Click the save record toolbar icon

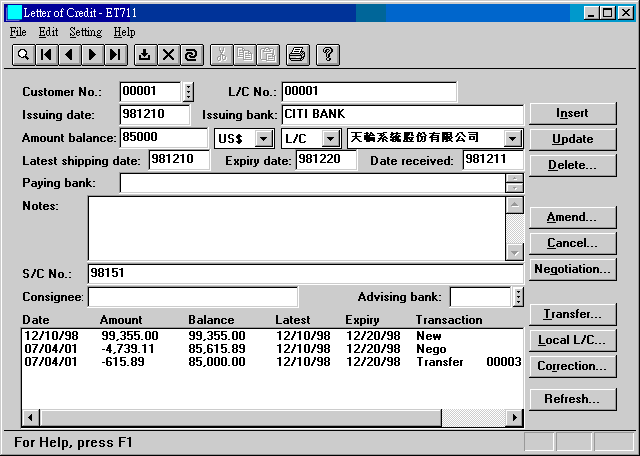pyautogui.click(x=145, y=55)
